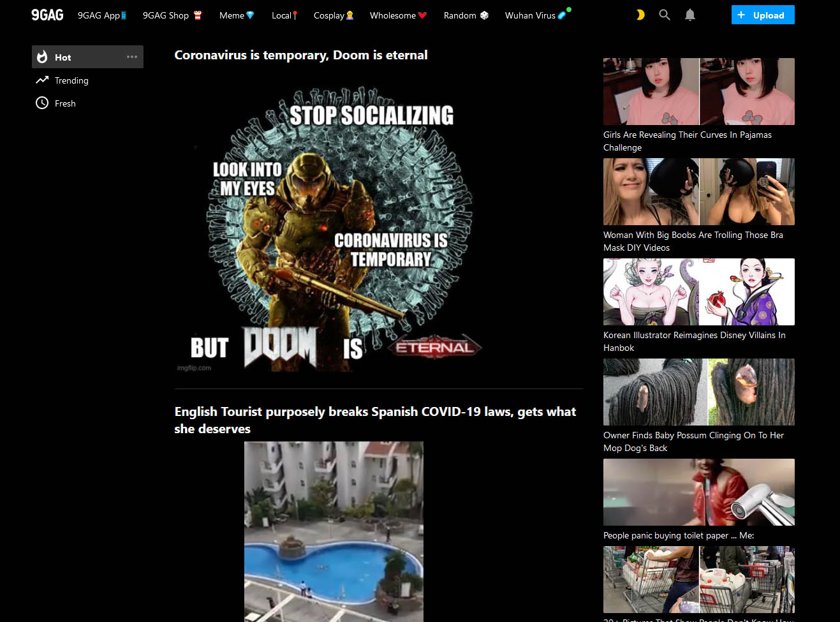Viewport: 840px width, 622px height.
Task: Open shopping carts thumbnail
Action: pos(699,579)
